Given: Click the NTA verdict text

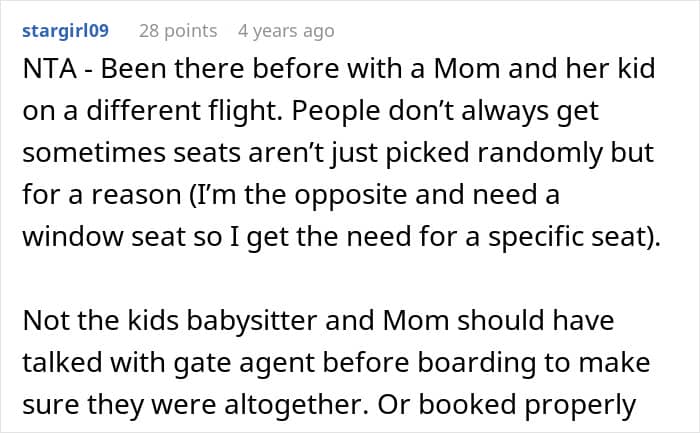Looking at the screenshot, I should point(49,69).
